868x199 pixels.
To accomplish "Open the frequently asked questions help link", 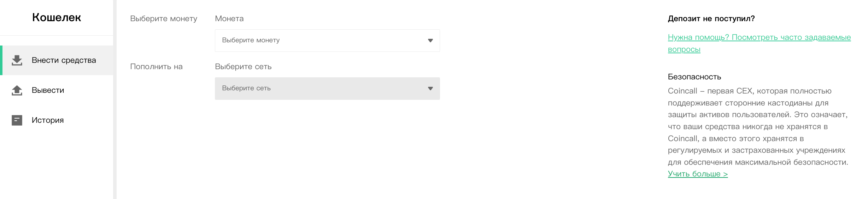I will [x=759, y=43].
